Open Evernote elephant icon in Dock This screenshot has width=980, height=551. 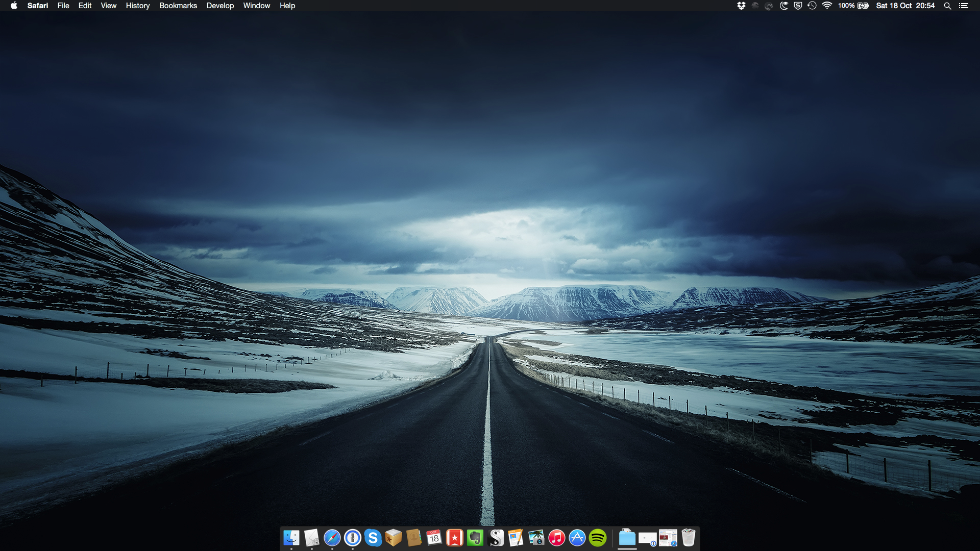475,538
